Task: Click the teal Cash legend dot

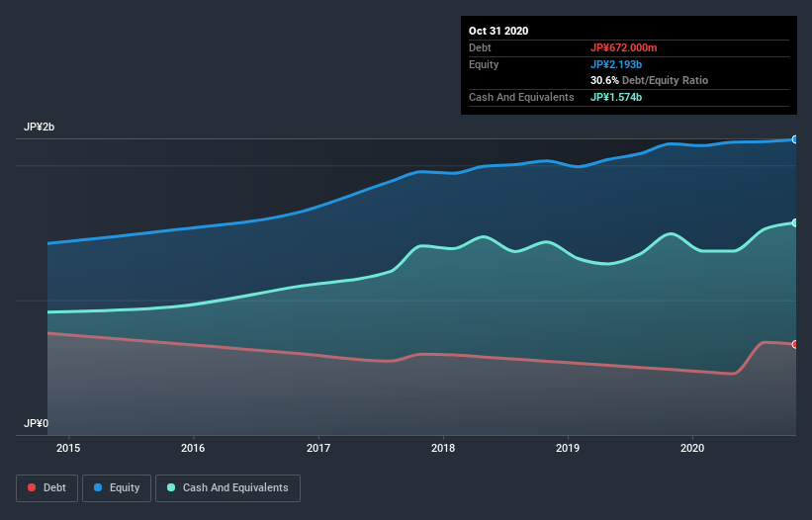Action: (x=171, y=487)
